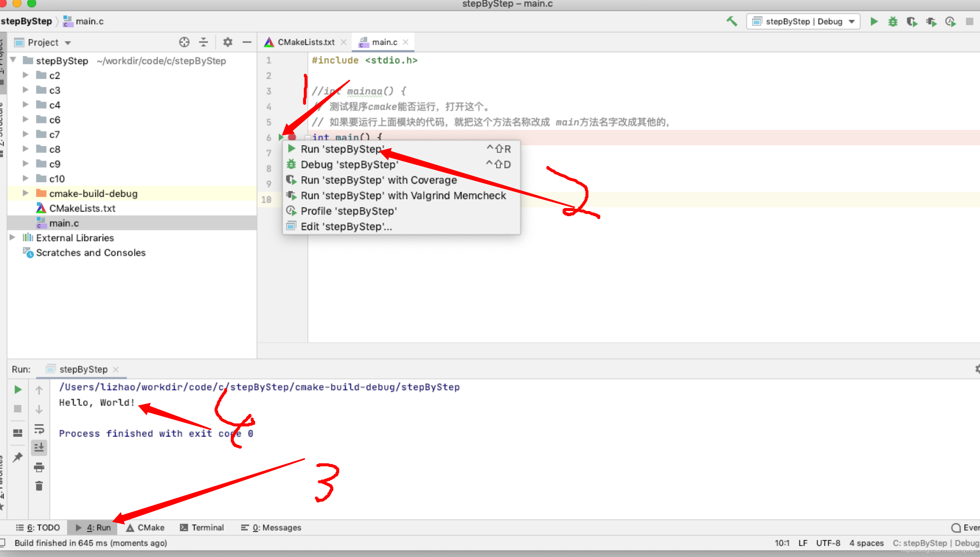Click the Print icon in Run console

point(39,467)
